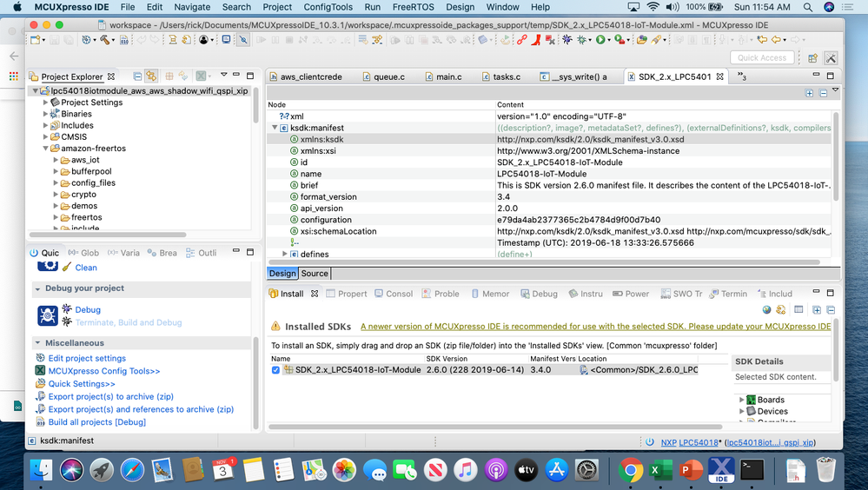Expand the defines XML node
Screen dimensions: 868x490
coord(284,255)
